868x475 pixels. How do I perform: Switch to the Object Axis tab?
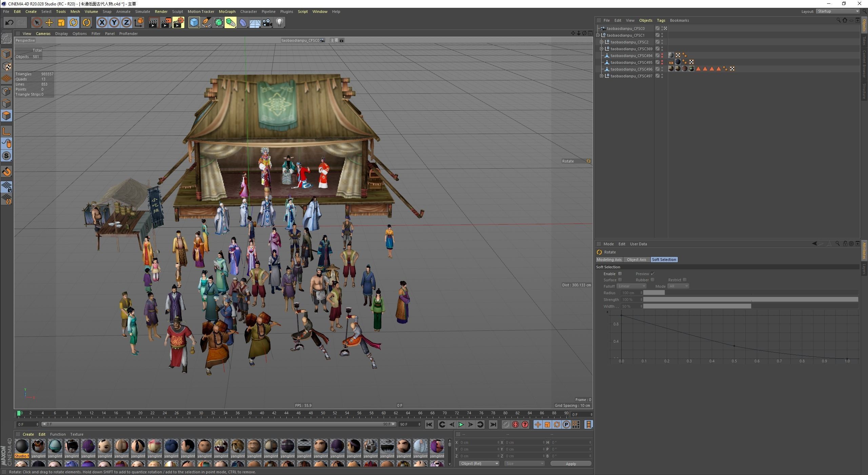636,260
